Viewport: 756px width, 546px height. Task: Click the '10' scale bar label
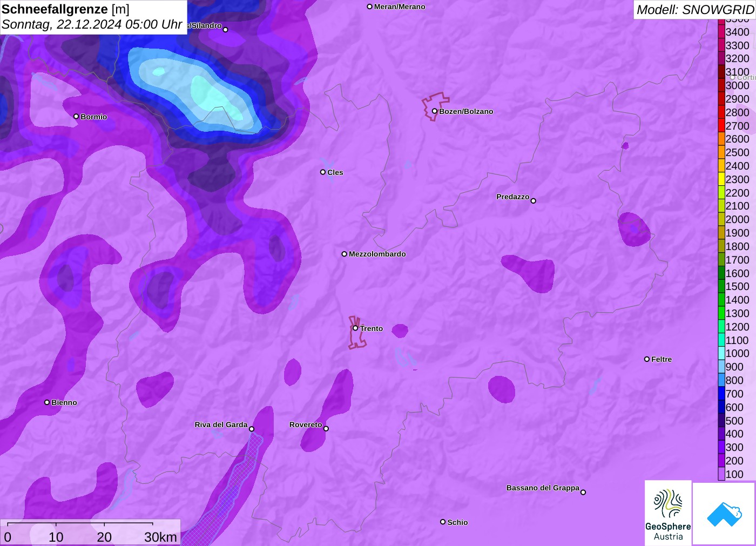[x=56, y=537]
